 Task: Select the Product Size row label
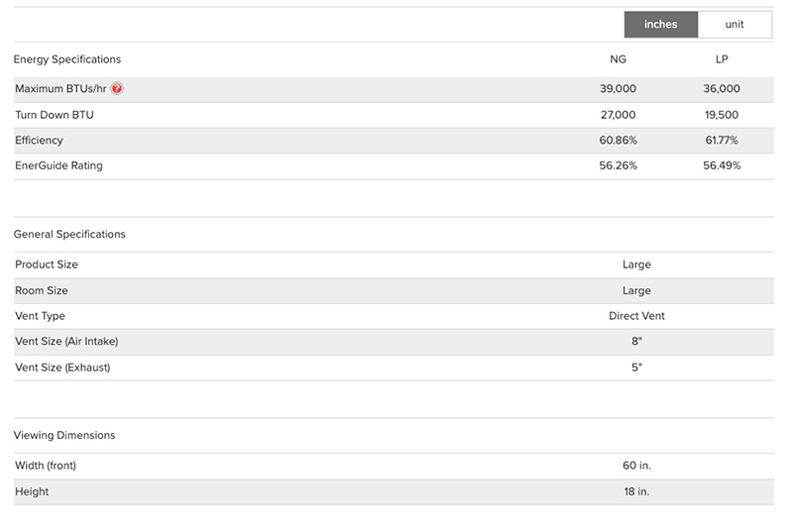(47, 265)
